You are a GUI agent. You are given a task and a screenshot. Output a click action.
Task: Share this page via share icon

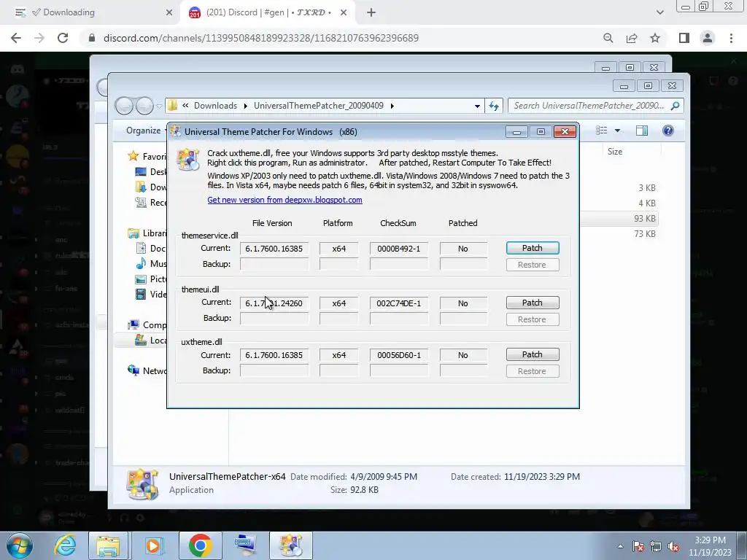632,38
